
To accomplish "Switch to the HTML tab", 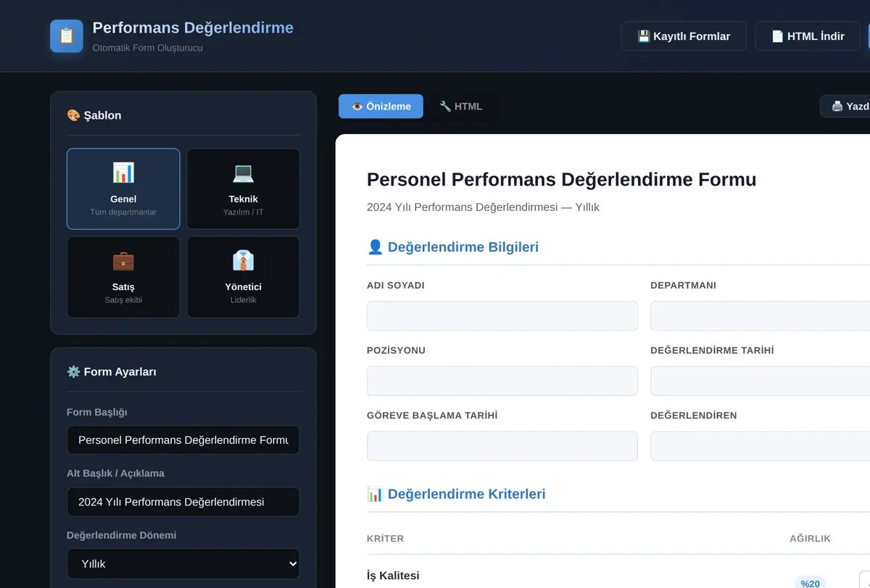I will click(x=461, y=107).
